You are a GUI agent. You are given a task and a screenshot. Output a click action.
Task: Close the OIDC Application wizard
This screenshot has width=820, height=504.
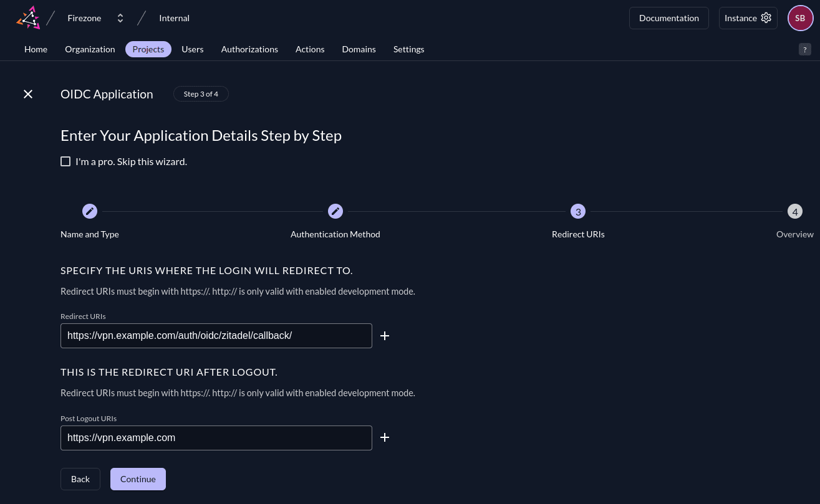coord(28,94)
